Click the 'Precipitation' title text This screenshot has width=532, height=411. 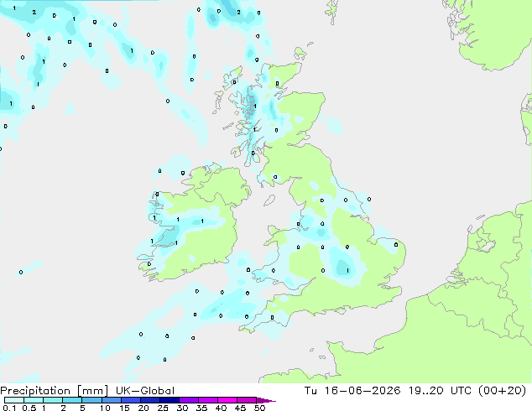tap(35, 391)
